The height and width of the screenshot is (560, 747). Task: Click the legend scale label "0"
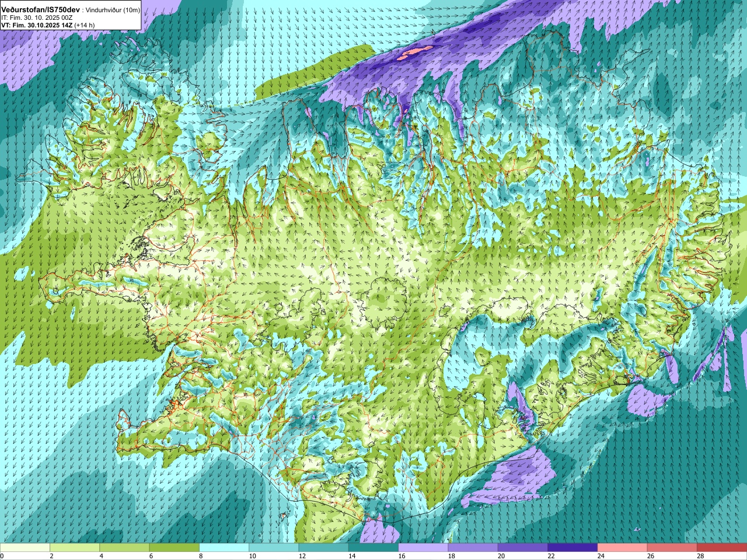(2, 556)
